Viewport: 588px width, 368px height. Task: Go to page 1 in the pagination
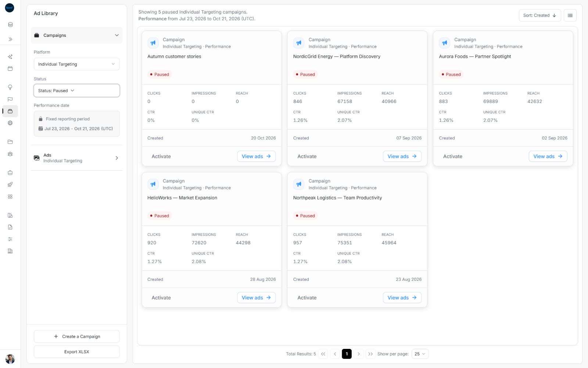pyautogui.click(x=347, y=354)
